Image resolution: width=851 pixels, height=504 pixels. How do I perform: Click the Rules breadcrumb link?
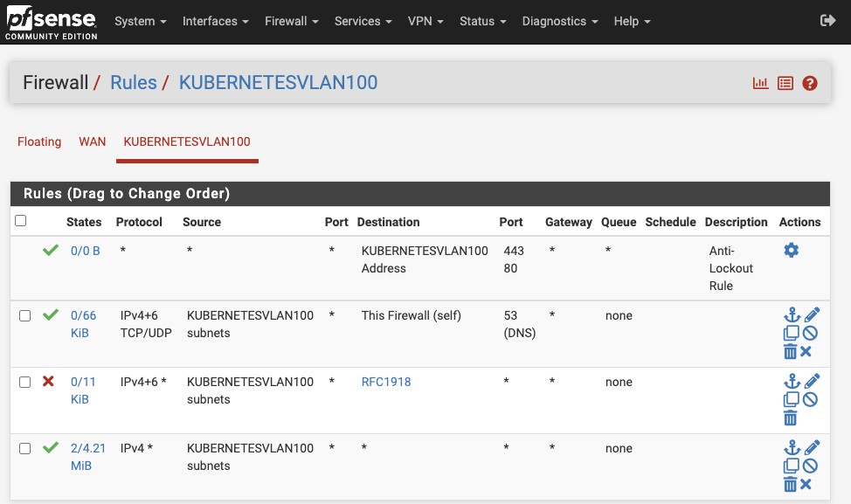point(134,82)
